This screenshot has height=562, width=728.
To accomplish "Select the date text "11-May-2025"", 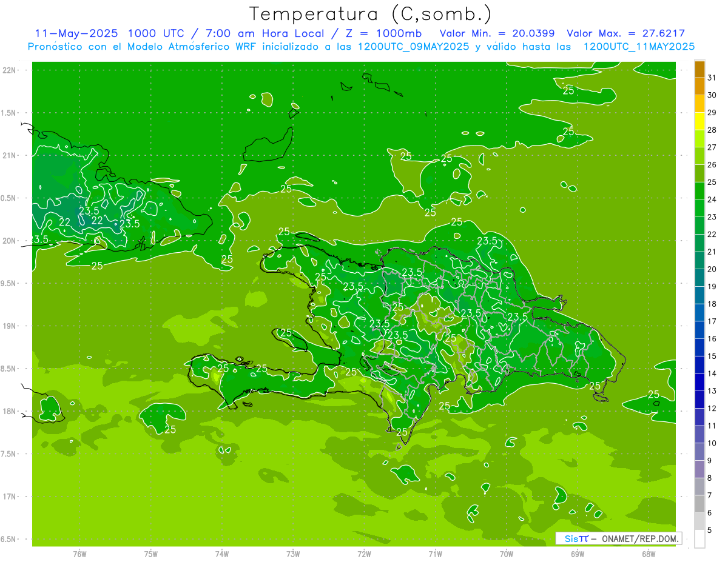I will [75, 33].
